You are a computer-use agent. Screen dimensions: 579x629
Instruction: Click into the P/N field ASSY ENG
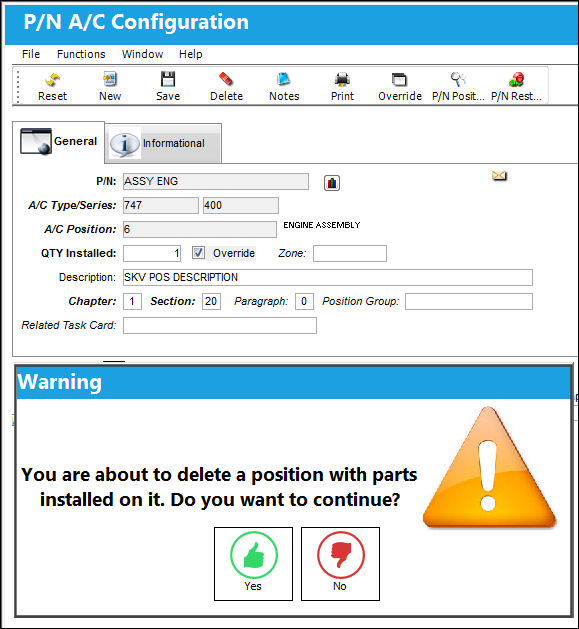click(216, 181)
